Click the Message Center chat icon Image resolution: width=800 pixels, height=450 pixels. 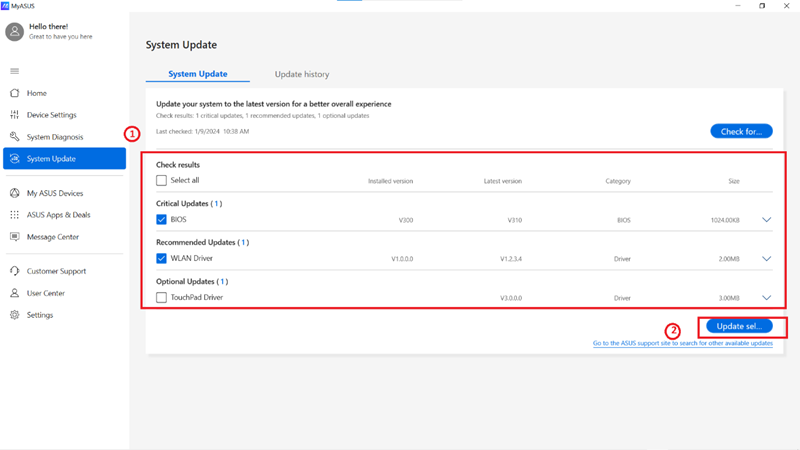coord(14,237)
